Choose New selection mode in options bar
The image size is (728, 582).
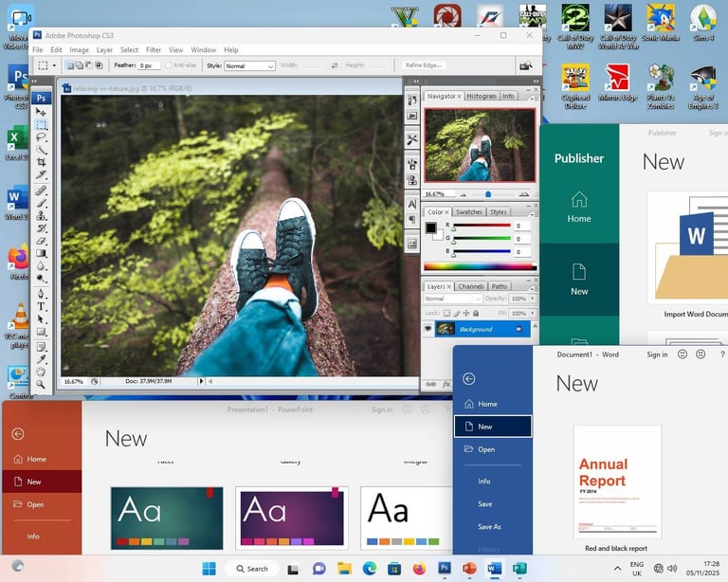tap(70, 65)
